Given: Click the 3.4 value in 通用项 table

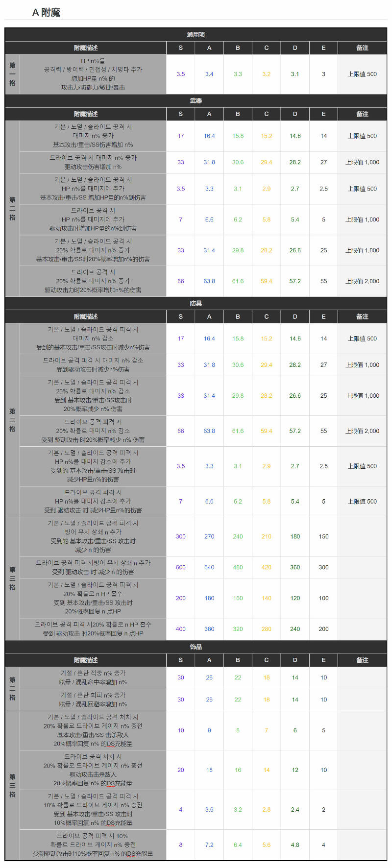Looking at the screenshot, I should tap(209, 74).
